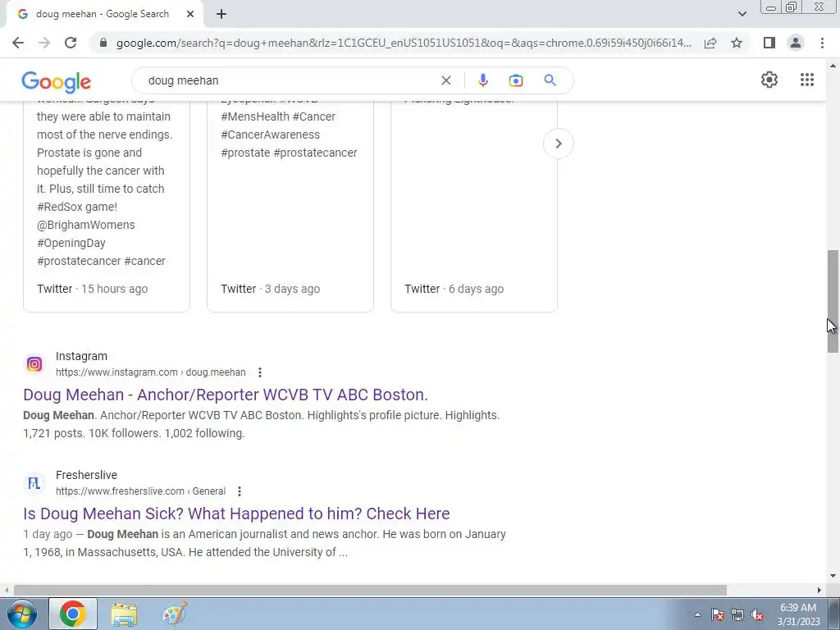Viewport: 840px width, 630px height.
Task: Click the horizontal scrollbar right arrow
Action: tap(819, 590)
